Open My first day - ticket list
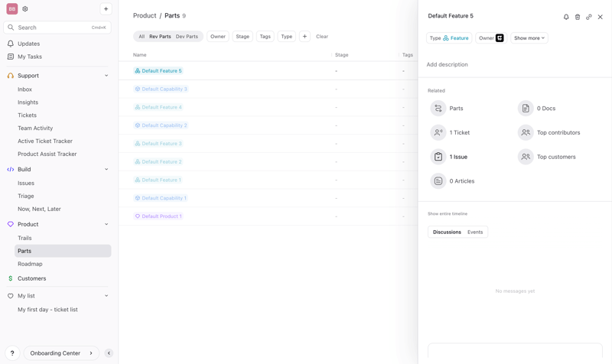Screen dimensions: 612x364 coord(47,310)
